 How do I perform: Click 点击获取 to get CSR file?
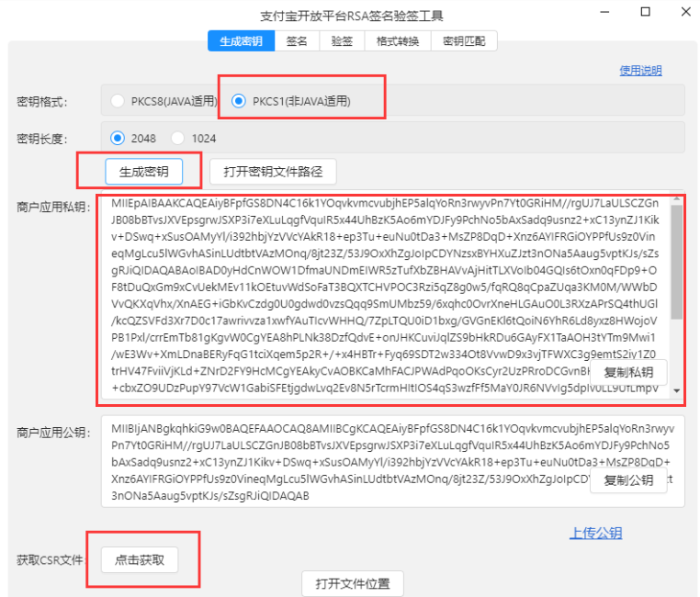pos(140,559)
